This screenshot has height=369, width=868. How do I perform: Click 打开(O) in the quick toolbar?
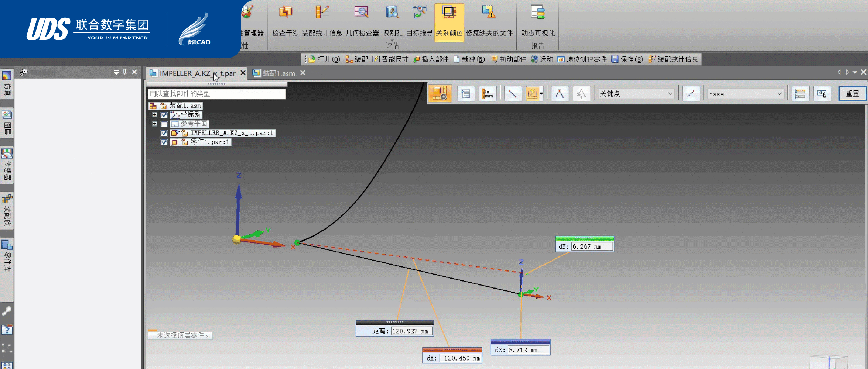click(x=324, y=59)
